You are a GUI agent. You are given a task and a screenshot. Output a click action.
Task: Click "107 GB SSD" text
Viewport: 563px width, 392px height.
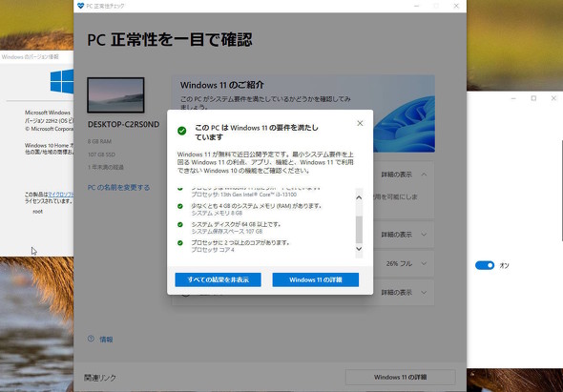(x=101, y=155)
